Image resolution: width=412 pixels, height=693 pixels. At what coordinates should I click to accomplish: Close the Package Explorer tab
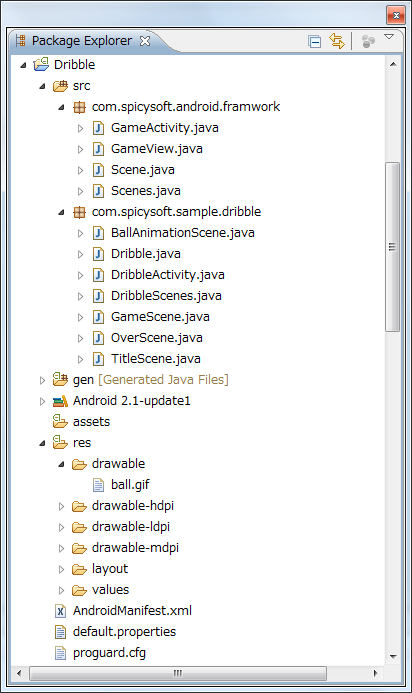145,41
